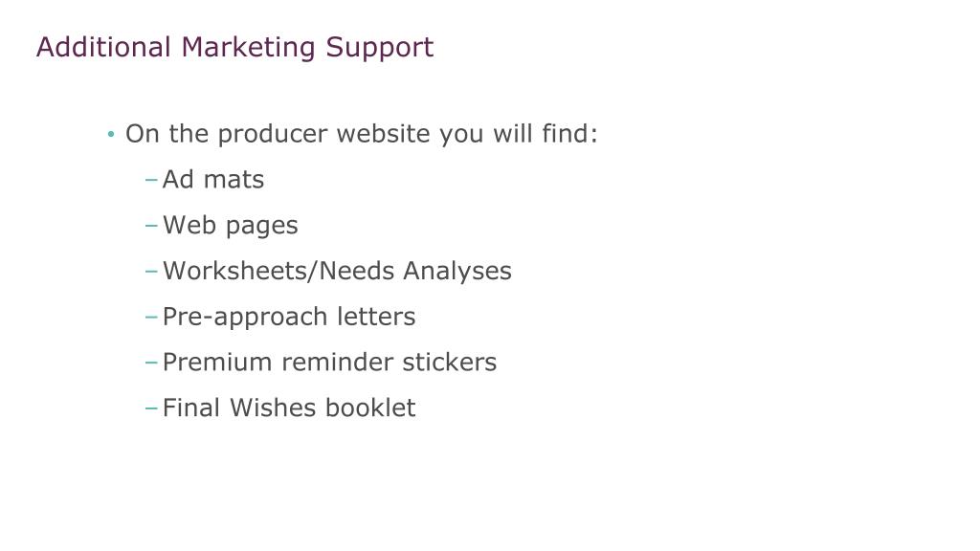
Task: Select the 'Web pages' list item
Action: pos(230,226)
